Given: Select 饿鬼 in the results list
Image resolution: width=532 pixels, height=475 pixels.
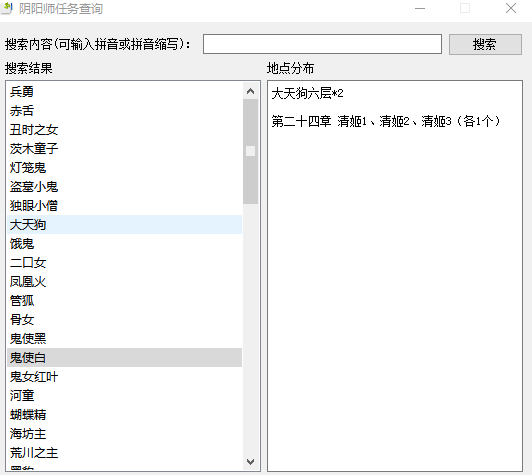Looking at the screenshot, I should 125,244.
